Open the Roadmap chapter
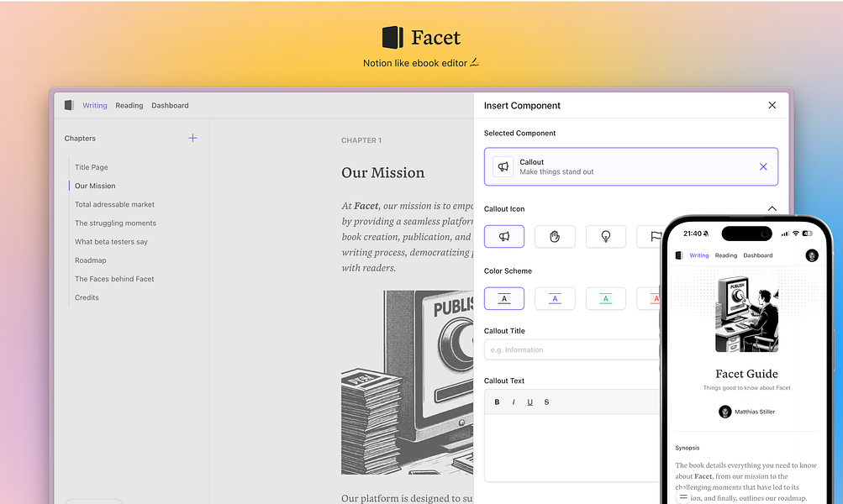Viewport: 843px width, 504px height. click(90, 260)
